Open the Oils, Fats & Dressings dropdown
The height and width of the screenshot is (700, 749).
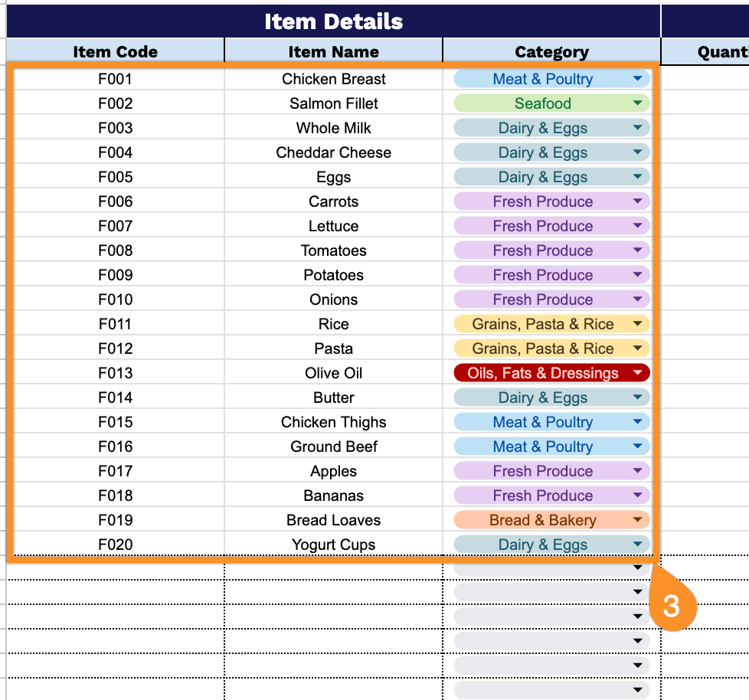coord(637,373)
